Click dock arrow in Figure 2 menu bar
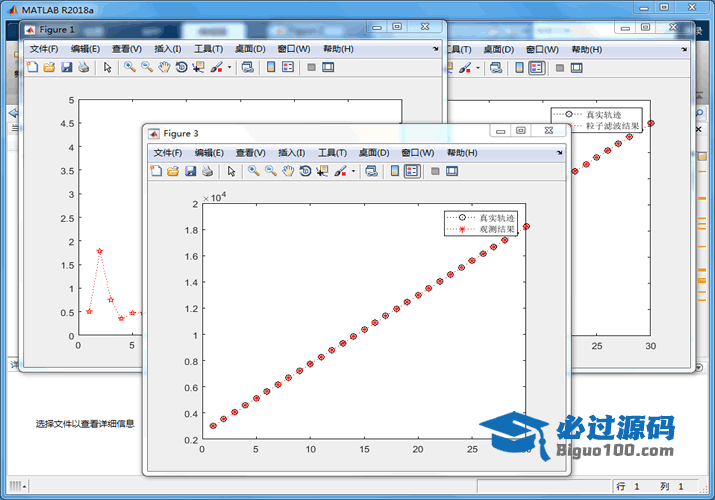Image resolution: width=715 pixels, height=500 pixels. 684,49
